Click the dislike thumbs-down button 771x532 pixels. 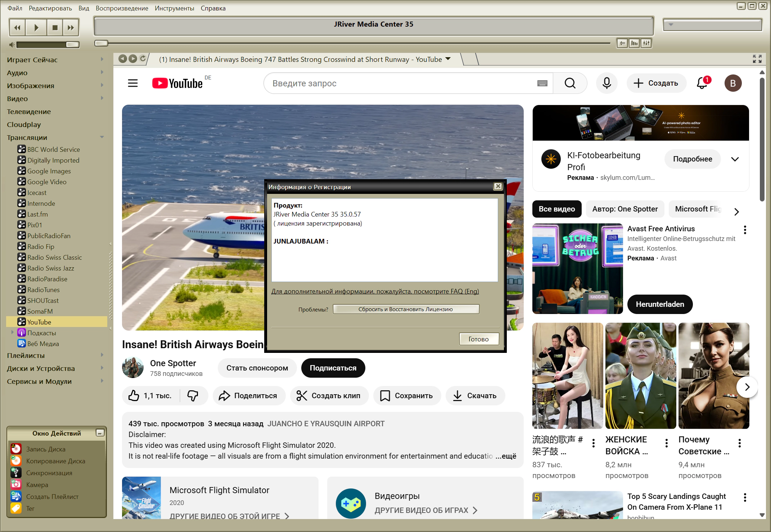point(193,396)
